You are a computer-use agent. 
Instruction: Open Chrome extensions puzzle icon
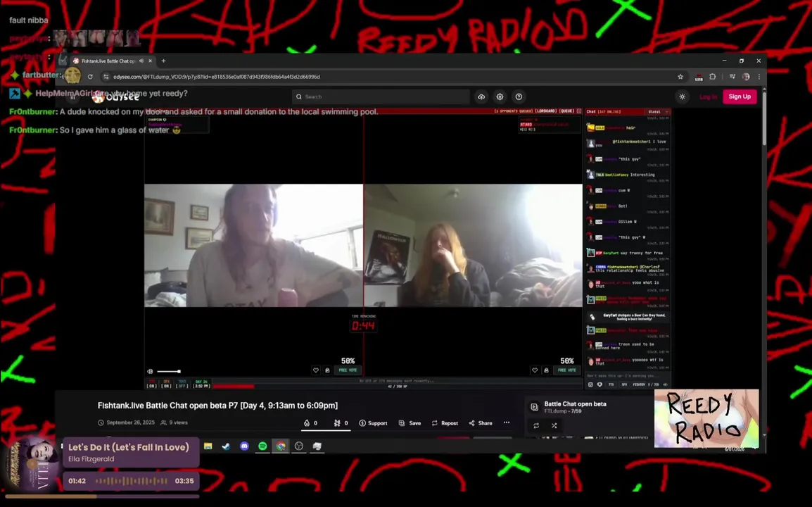point(713,77)
